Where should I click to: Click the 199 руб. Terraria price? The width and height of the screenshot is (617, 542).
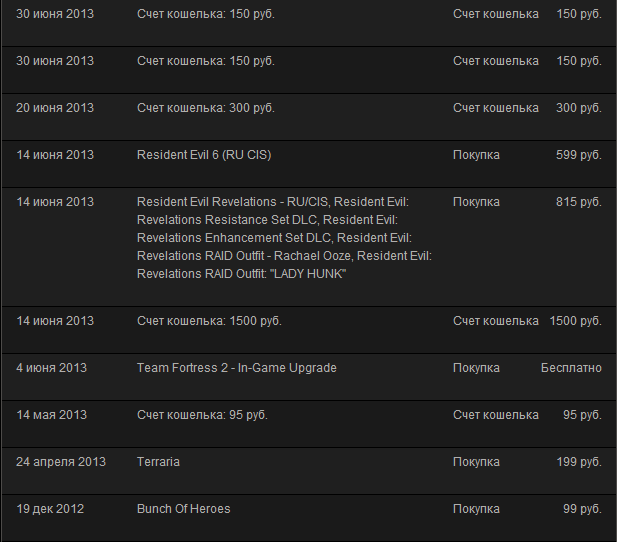click(579, 462)
